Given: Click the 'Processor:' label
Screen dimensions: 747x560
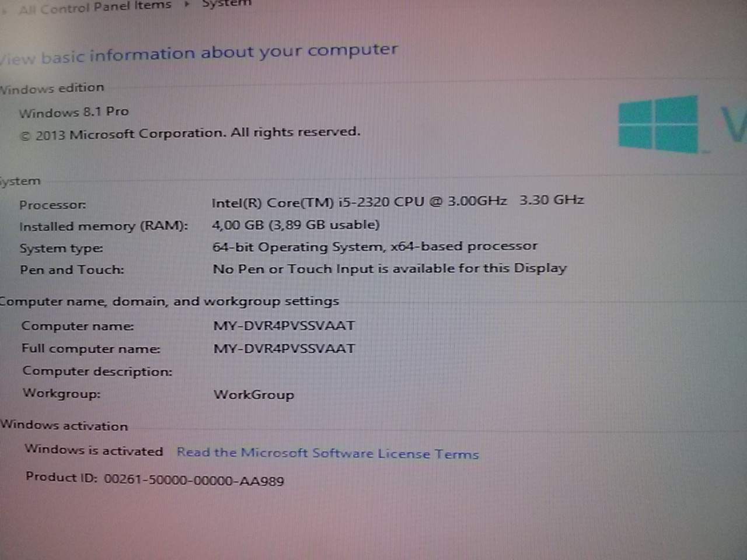Looking at the screenshot, I should point(53,205).
